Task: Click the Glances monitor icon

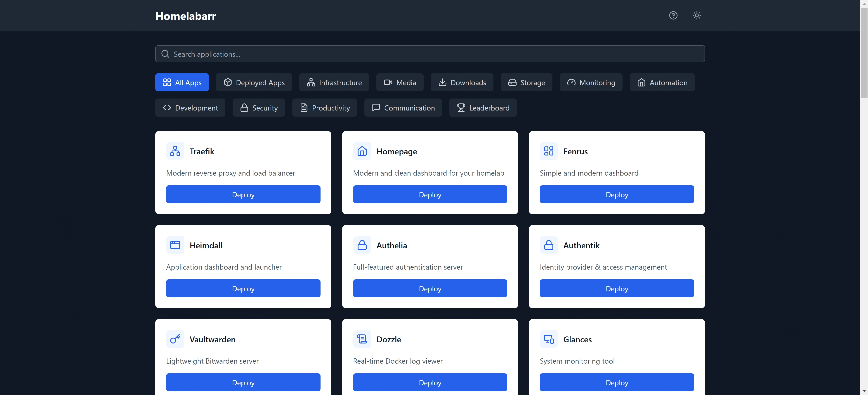Action: tap(549, 339)
